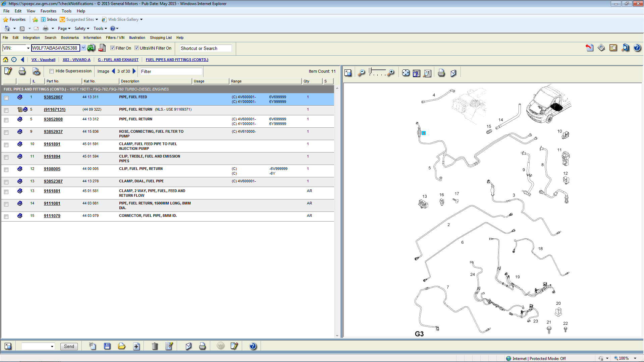The height and width of the screenshot is (362, 644).
Task: Open the Bookmarks menu
Action: click(x=70, y=38)
